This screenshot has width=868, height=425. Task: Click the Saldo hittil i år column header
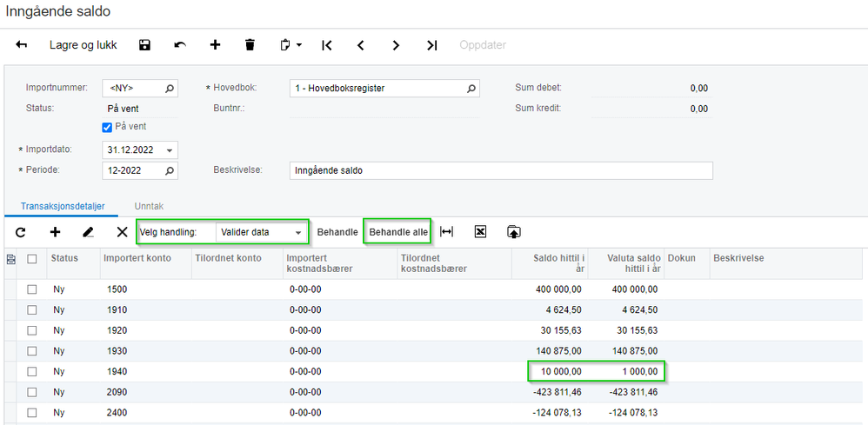click(549, 263)
